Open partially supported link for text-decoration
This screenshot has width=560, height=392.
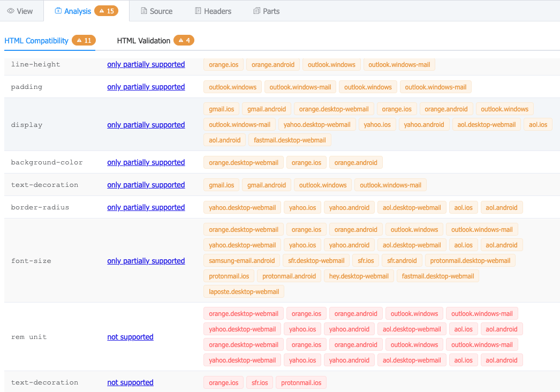[x=146, y=185]
